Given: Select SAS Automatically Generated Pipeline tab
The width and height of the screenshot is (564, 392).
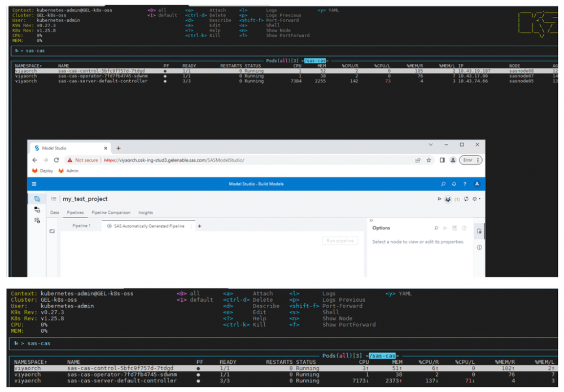Looking at the screenshot, I should (x=149, y=226).
